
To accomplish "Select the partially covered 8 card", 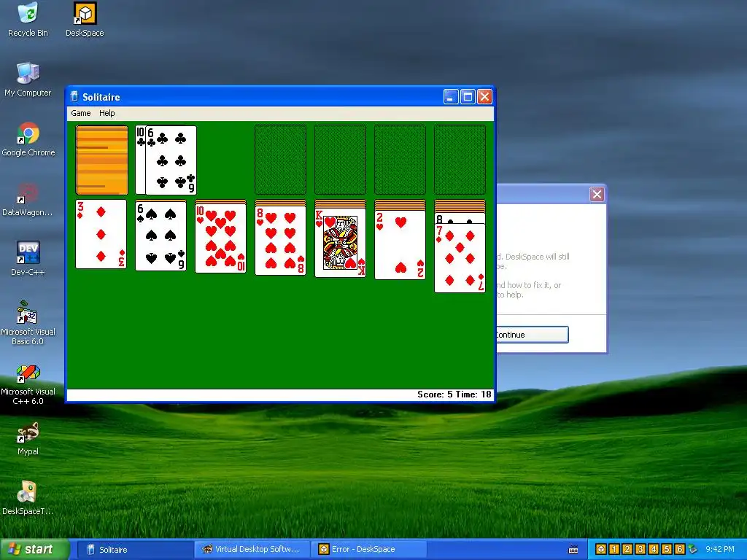I will coord(460,219).
